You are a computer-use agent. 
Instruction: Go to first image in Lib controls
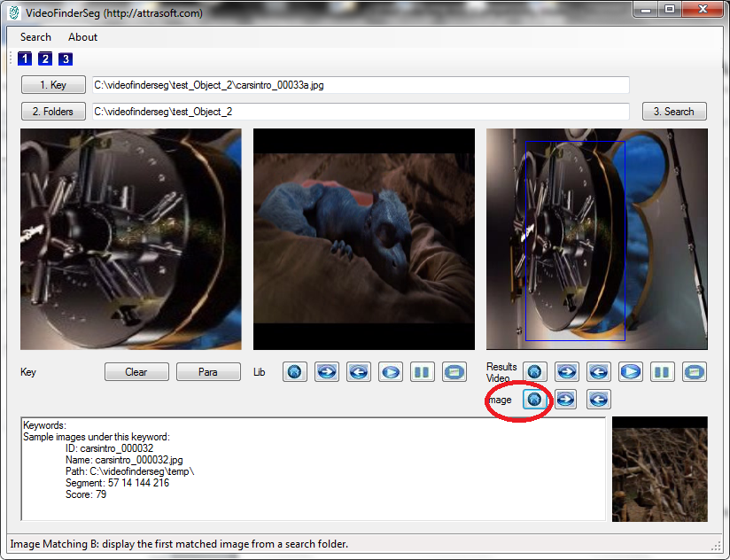point(295,372)
